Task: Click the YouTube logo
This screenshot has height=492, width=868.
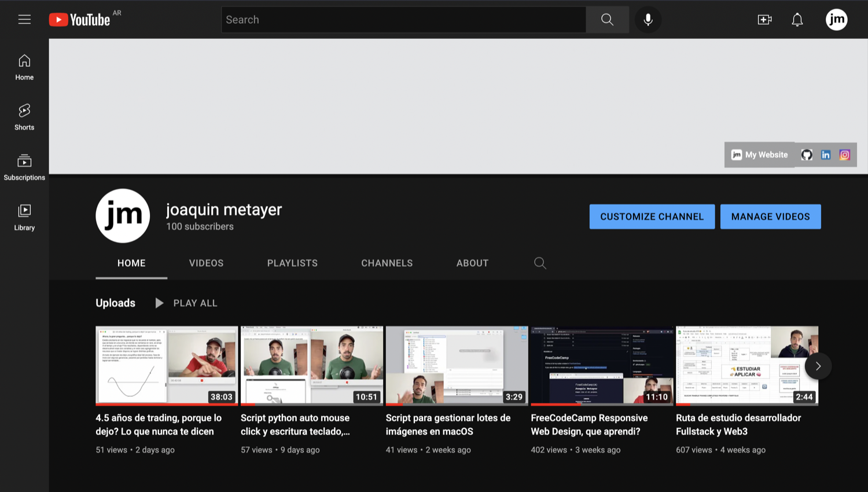Action: click(x=80, y=20)
